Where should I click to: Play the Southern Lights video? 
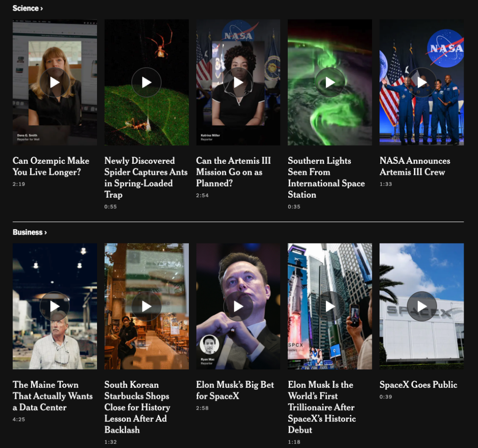[x=330, y=82]
